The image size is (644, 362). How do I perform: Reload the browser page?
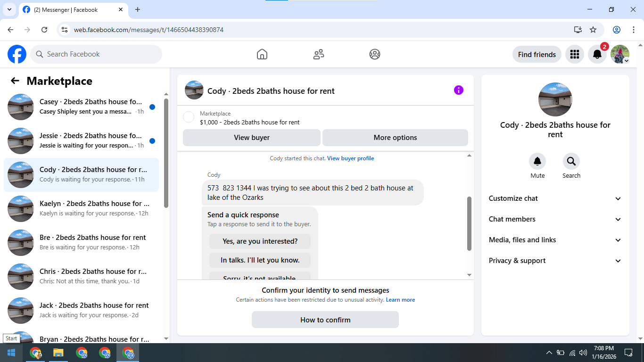(44, 30)
